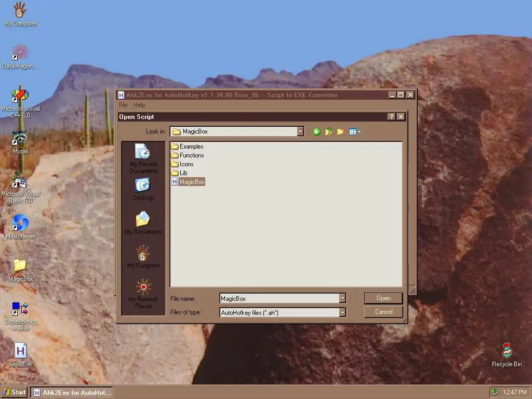Click the Ahk2Exe desktop icon
Screen dimensions: 532x399
[x=20, y=355]
